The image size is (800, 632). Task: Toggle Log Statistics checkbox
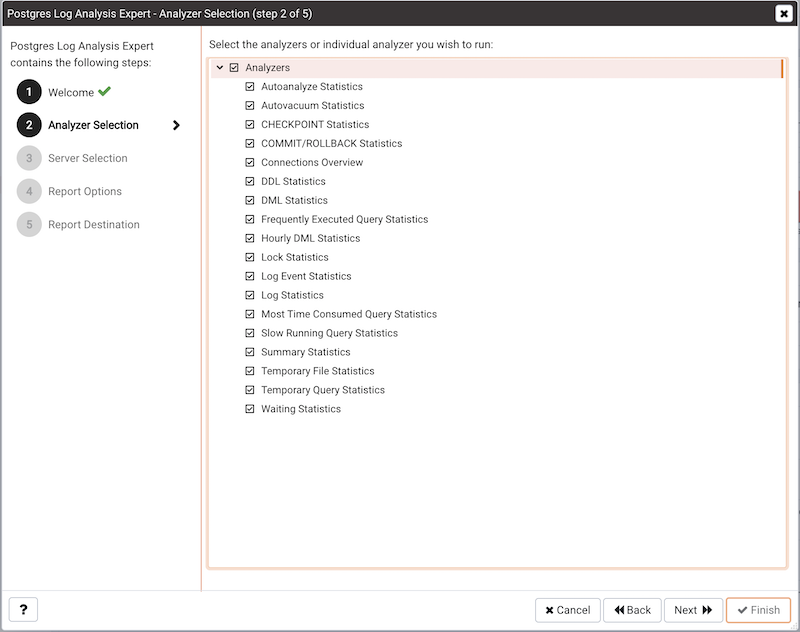(x=249, y=295)
